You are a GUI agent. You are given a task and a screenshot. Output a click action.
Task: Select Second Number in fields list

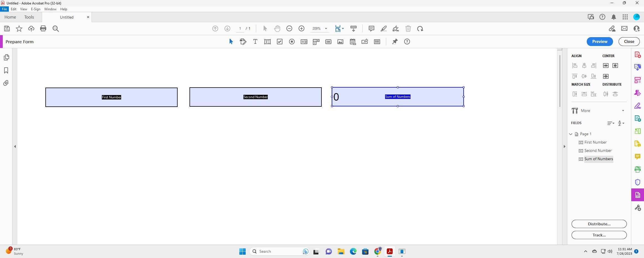[598, 151]
